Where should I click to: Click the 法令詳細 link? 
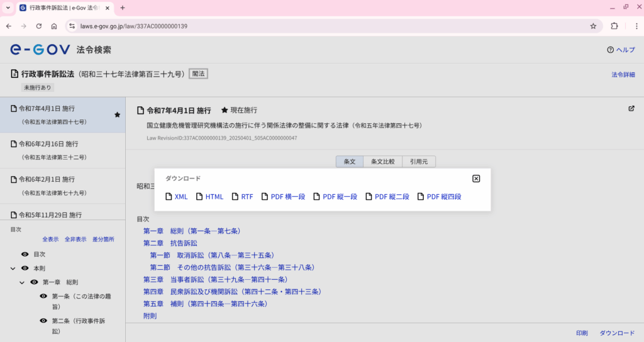(623, 74)
